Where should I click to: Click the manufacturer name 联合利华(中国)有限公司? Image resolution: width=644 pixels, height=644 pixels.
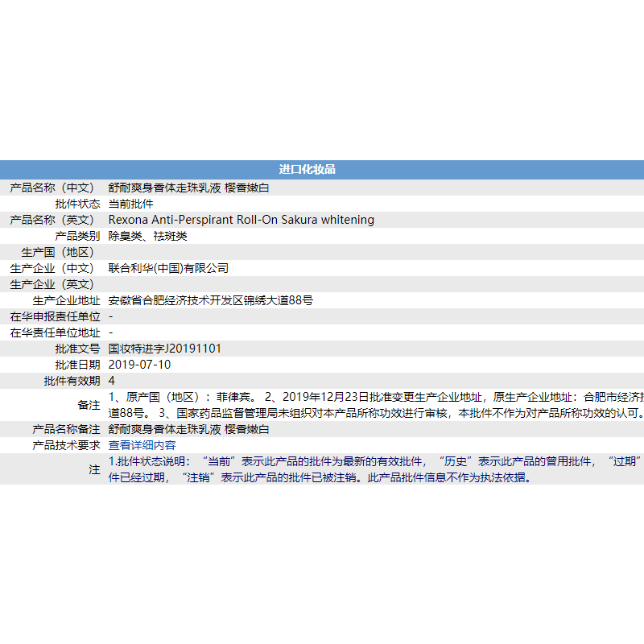coord(168,268)
